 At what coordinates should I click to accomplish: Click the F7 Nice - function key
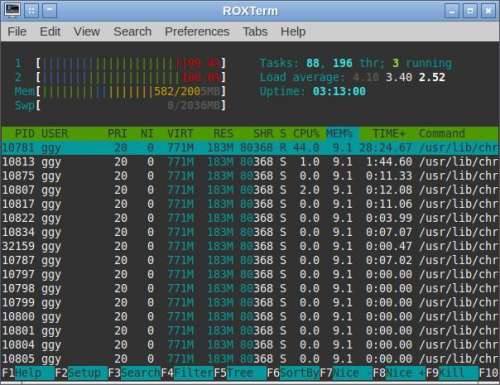(346, 373)
